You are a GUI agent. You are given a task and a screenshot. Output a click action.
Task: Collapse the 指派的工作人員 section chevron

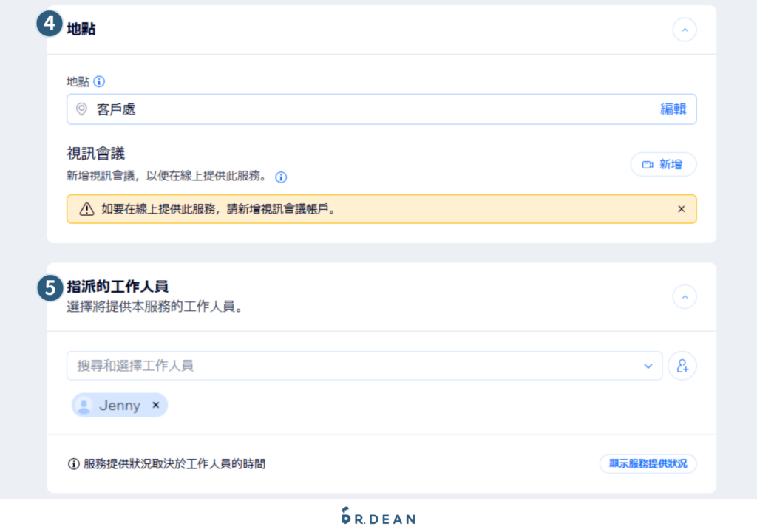pos(685,296)
